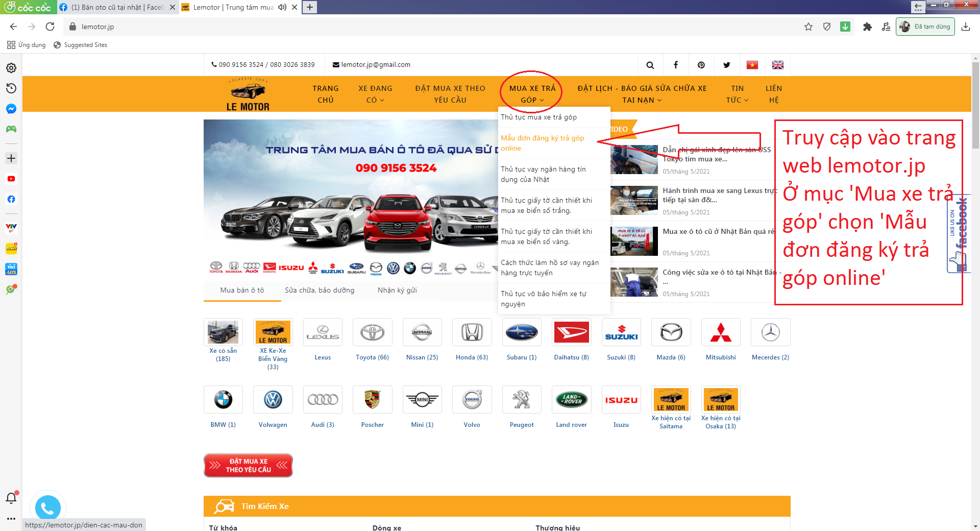Image resolution: width=980 pixels, height=531 pixels.
Task: Open Messenger in the sidebar
Action: coord(11,109)
